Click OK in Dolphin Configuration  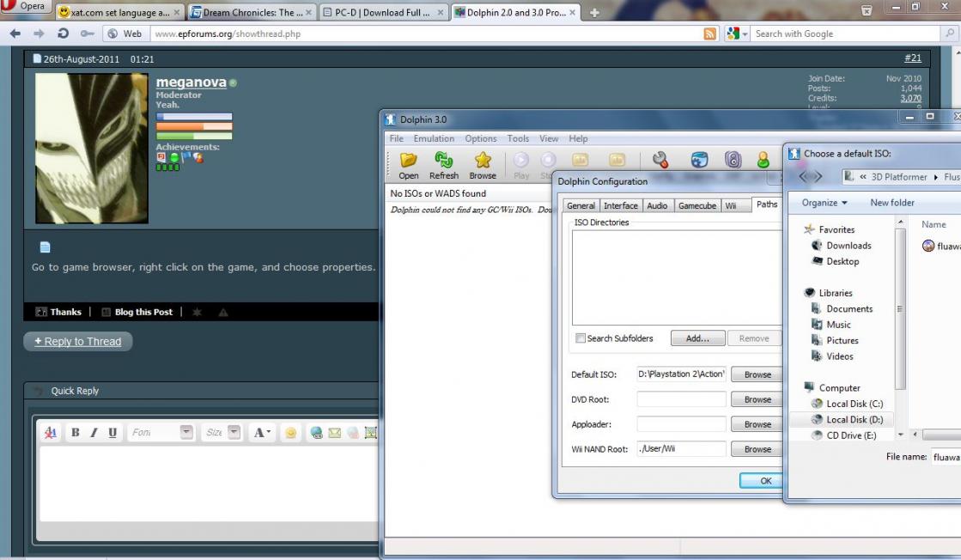pyautogui.click(x=763, y=481)
